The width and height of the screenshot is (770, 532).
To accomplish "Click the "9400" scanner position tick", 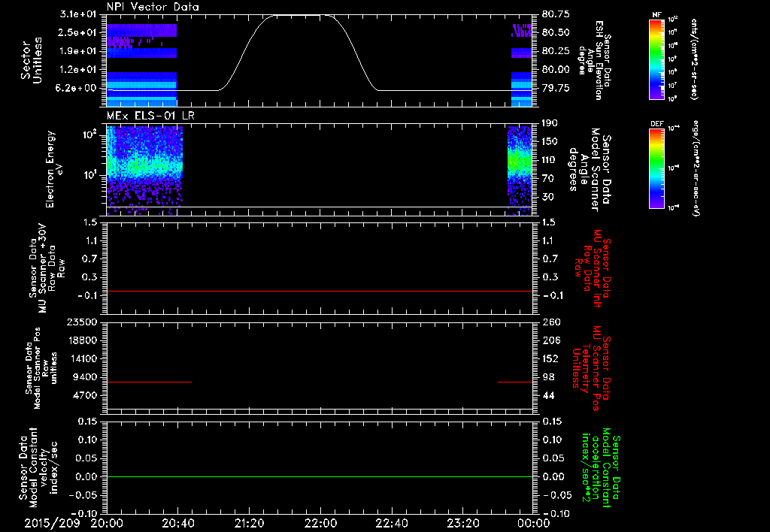I will (86, 377).
